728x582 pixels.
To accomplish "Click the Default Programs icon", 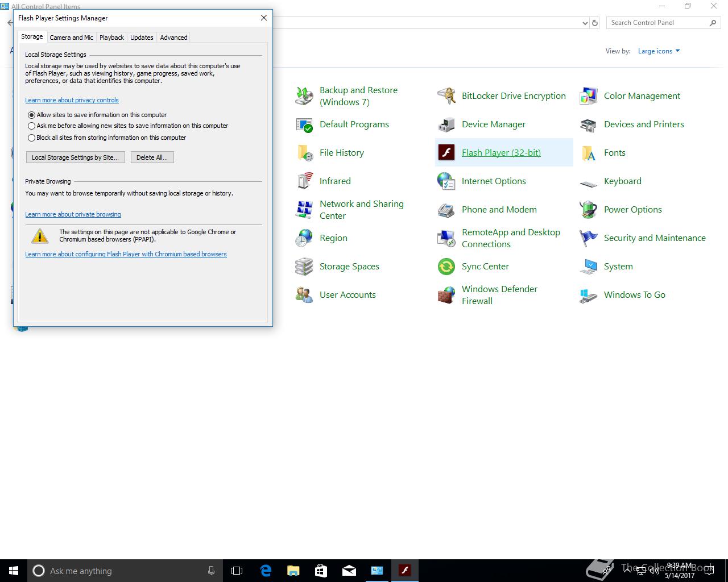I will tap(304, 124).
